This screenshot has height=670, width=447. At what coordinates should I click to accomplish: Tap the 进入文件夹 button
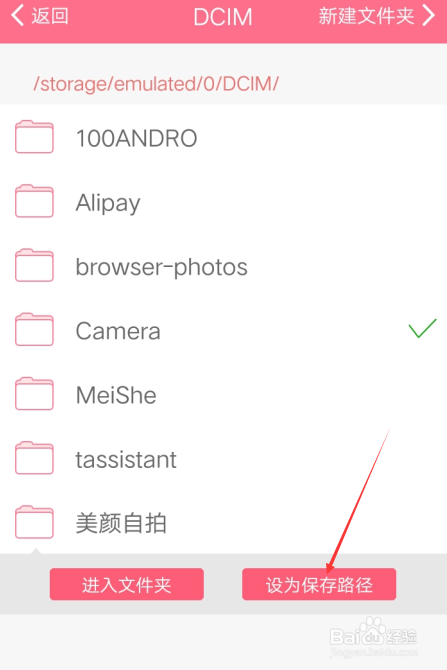126,584
